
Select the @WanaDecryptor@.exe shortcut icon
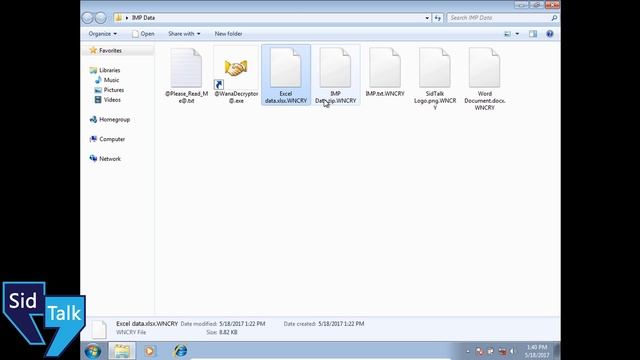pos(236,68)
